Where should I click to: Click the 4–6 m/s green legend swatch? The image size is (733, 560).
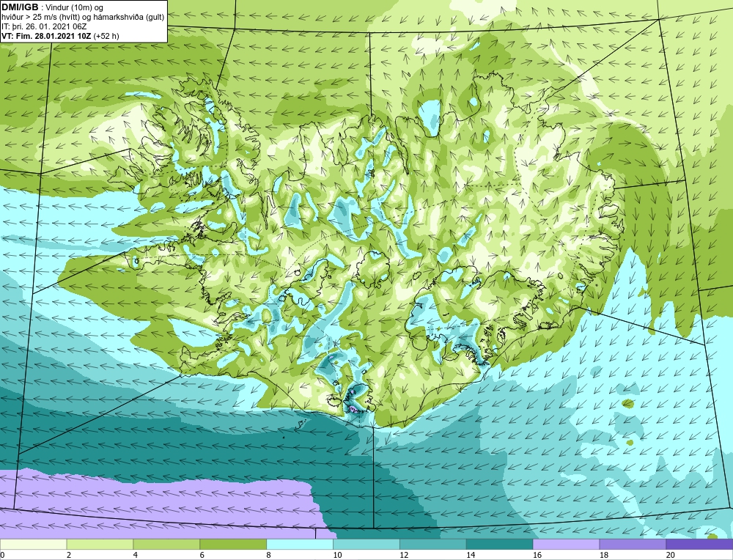click(x=166, y=545)
